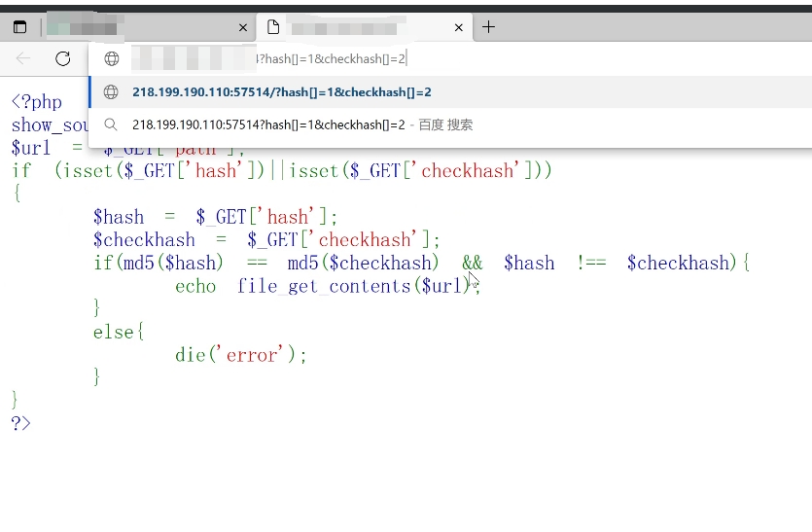
Task: Choose the 百度 搜索 search suggestion
Action: click(450, 124)
